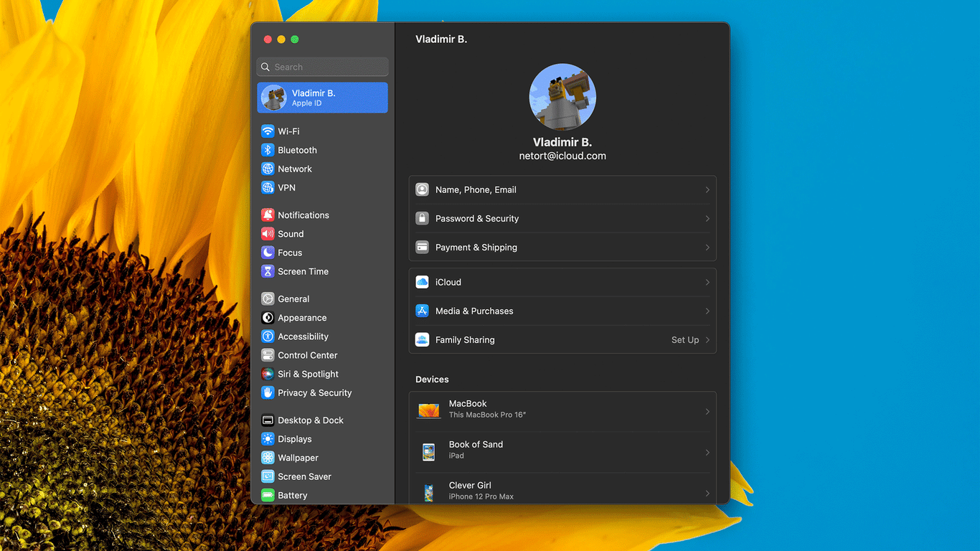The image size is (980, 551).
Task: Click the Payment & Shipping card icon
Action: [x=422, y=247]
